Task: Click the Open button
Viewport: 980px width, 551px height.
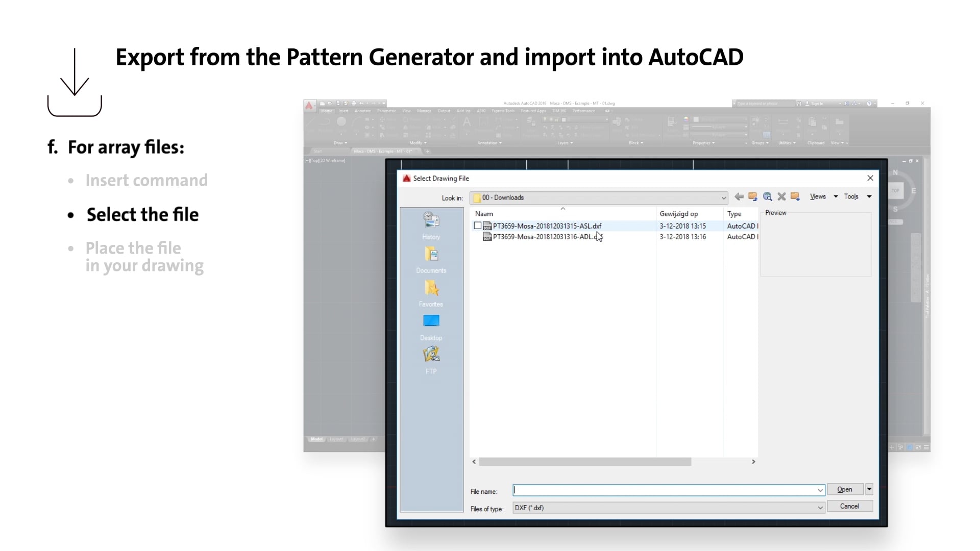Action: [845, 489]
